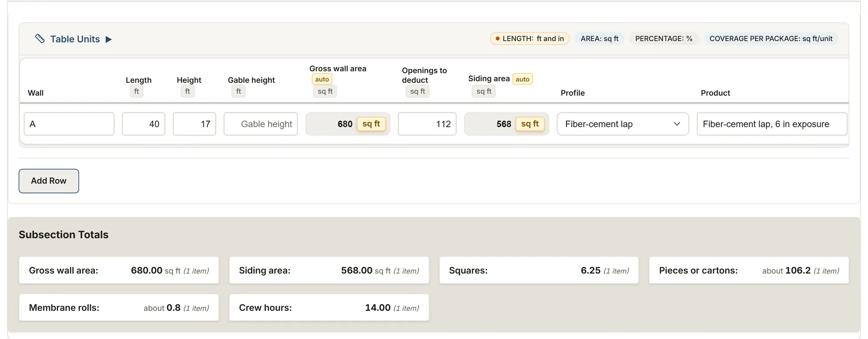
Task: Click the Wall column header
Action: point(36,93)
